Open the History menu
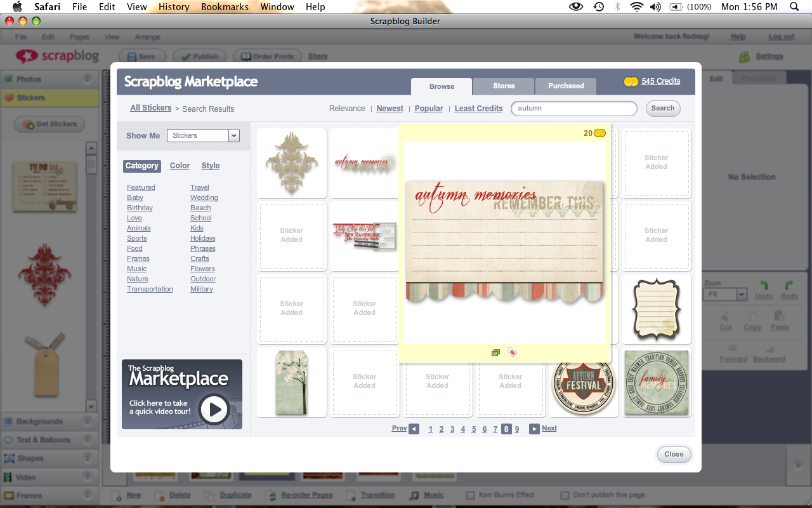Screen dimensions: 812x508 pos(174,7)
